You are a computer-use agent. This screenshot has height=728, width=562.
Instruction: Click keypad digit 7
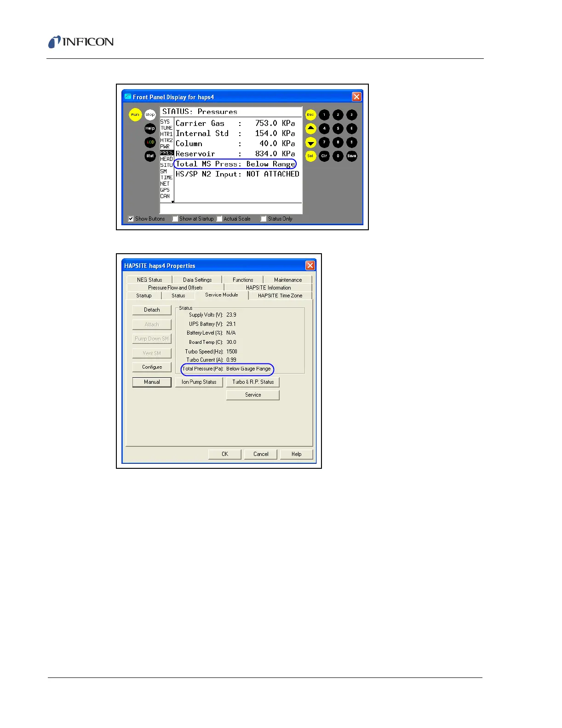pyautogui.click(x=324, y=142)
